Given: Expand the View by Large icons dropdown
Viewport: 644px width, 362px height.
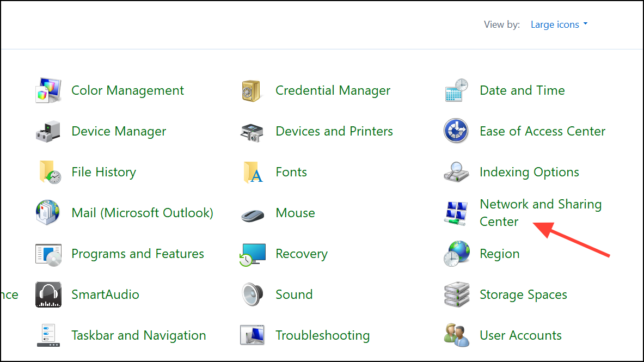Looking at the screenshot, I should pos(559,24).
